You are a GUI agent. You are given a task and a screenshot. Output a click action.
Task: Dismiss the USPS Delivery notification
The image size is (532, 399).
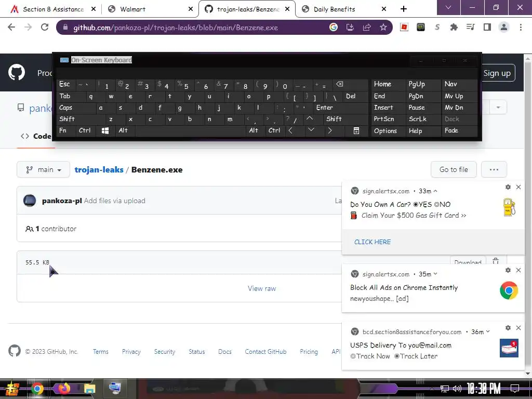[x=518, y=328]
